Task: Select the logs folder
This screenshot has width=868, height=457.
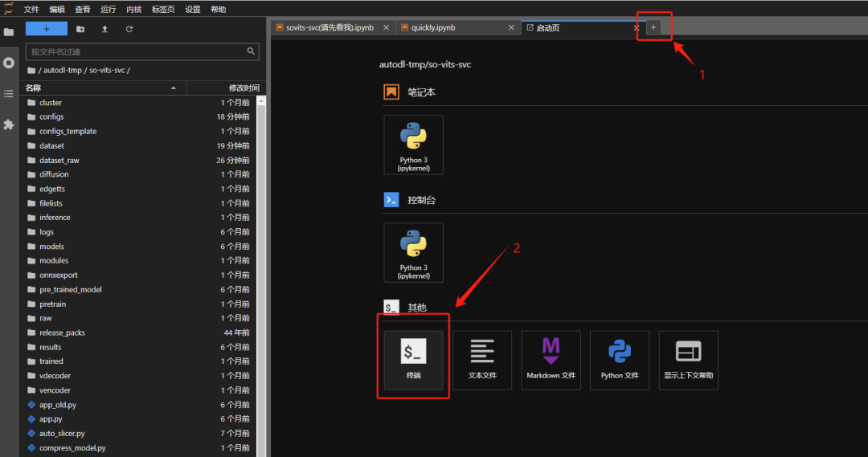Action: pyautogui.click(x=138, y=232)
